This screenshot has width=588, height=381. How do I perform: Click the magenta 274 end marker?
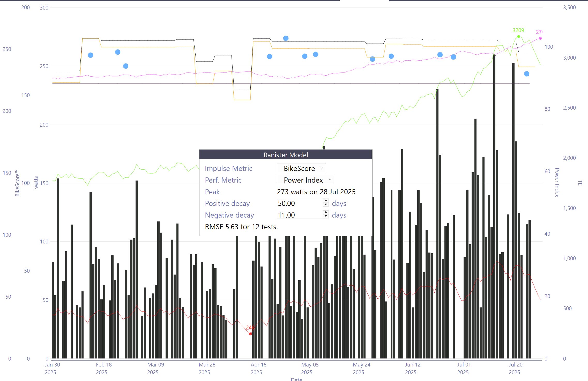540,38
